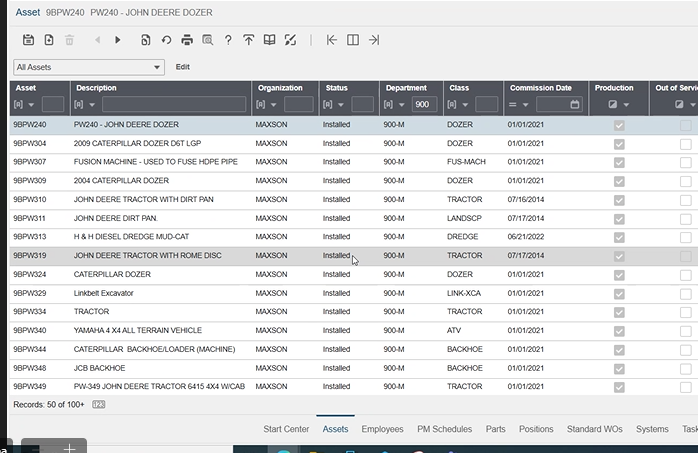Click the Reset undo arrow icon
The width and height of the screenshot is (698, 453).
point(166,40)
